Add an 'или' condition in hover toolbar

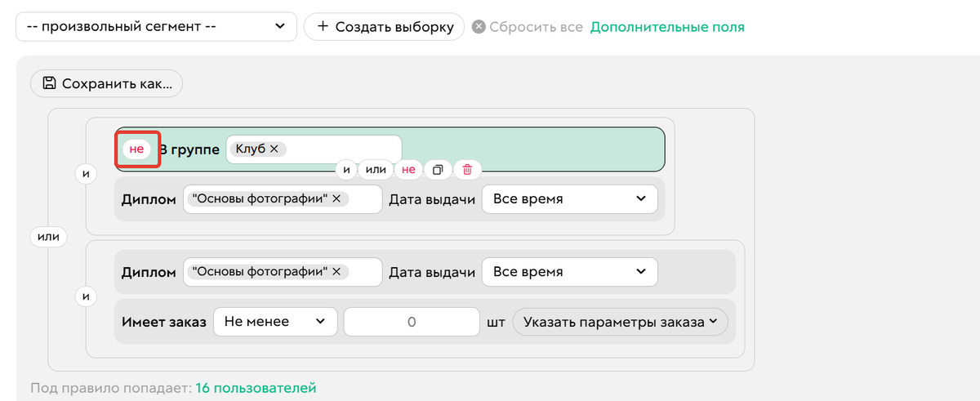(376, 170)
